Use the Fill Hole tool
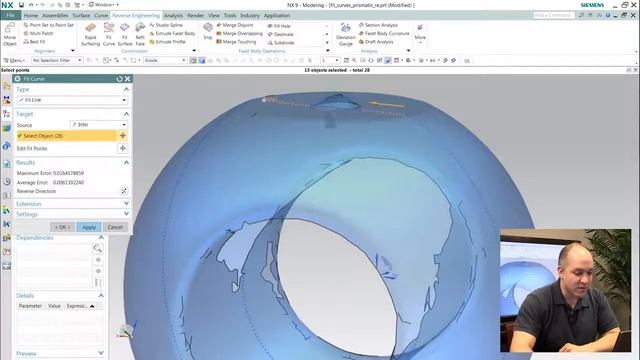640x360 pixels. (279, 26)
